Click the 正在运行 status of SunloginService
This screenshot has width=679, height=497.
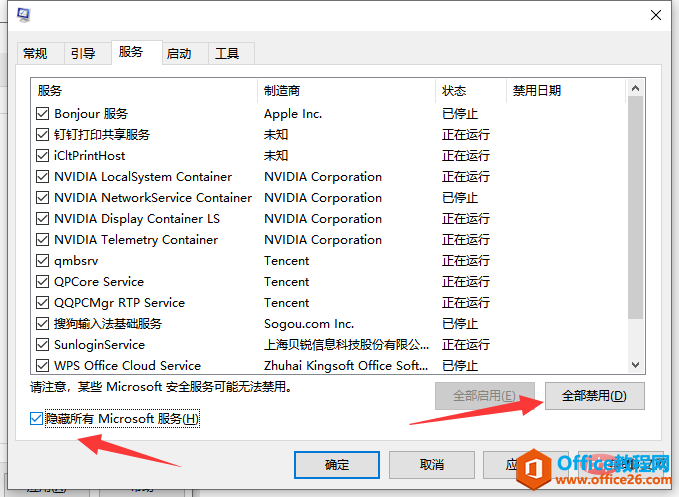coord(466,345)
